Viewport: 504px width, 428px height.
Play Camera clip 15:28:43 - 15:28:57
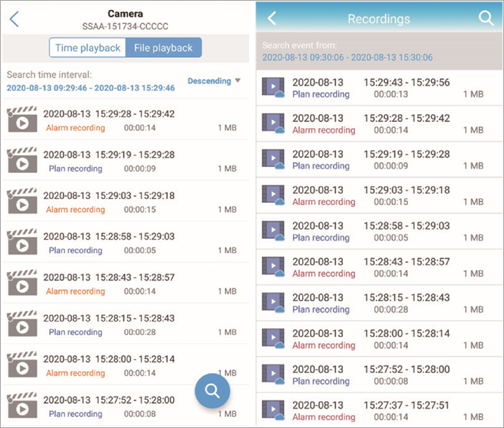pyautogui.click(x=22, y=283)
